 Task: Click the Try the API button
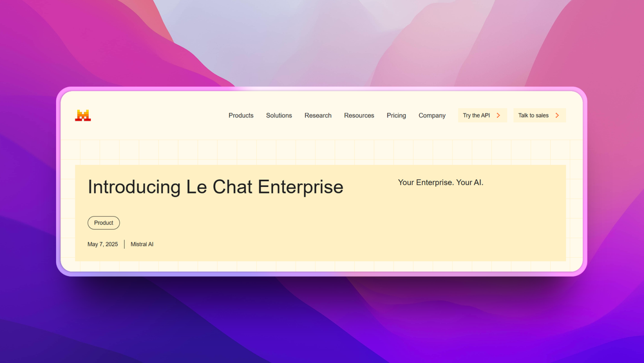click(482, 115)
